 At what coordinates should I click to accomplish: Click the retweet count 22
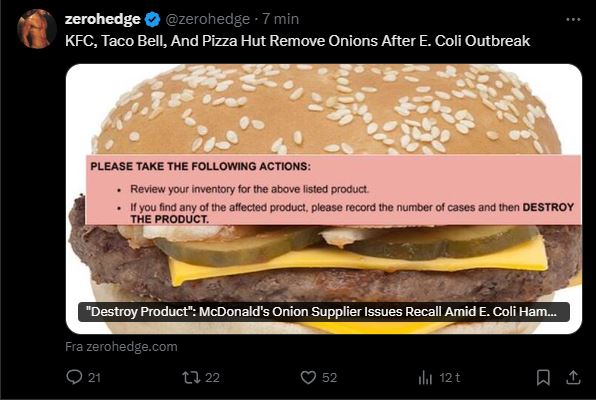212,378
